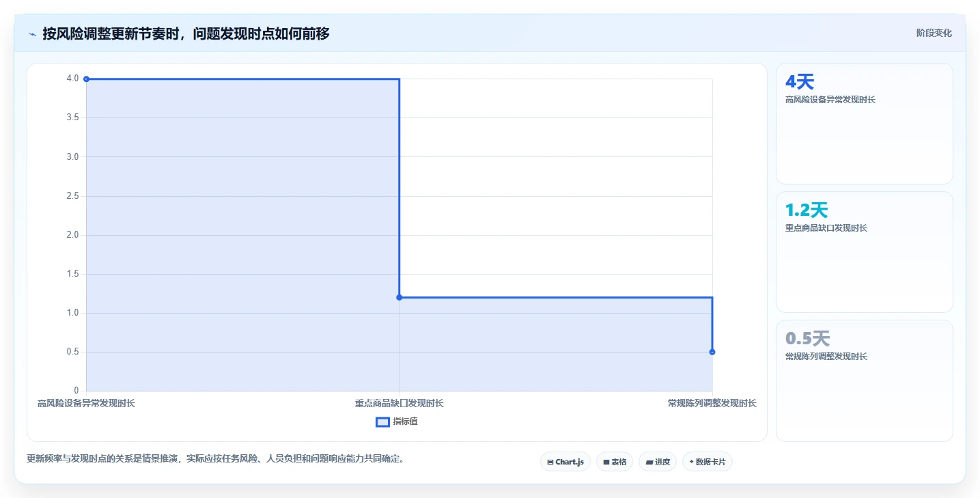980x498 pixels.
Task: Click the 阶段变化 label in the header
Action: click(934, 33)
